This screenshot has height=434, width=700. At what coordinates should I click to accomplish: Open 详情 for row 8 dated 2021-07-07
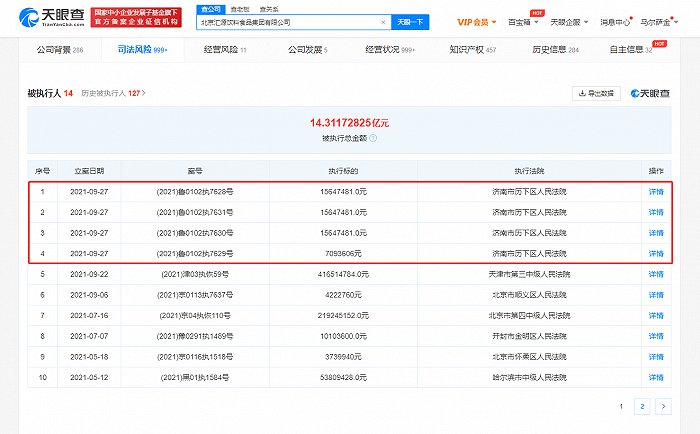click(656, 336)
